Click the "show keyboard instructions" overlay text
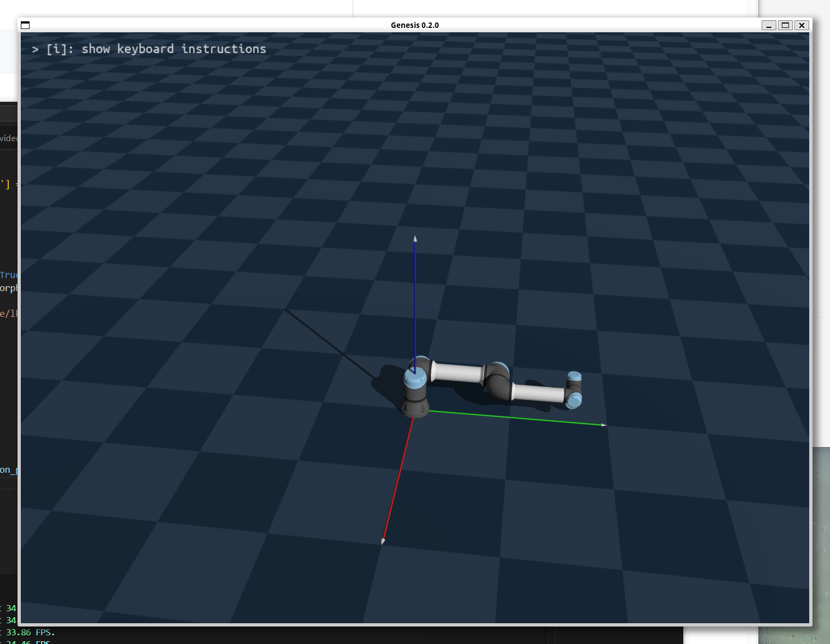Viewport: 830px width, 644px height. [x=174, y=49]
